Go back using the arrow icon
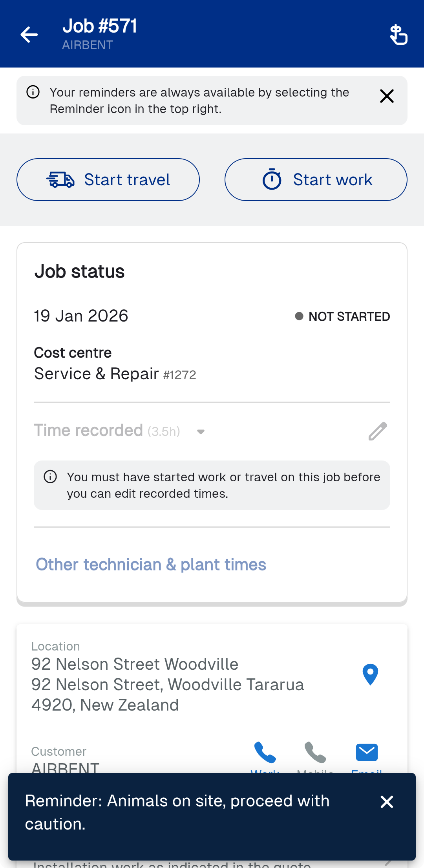 (x=29, y=35)
